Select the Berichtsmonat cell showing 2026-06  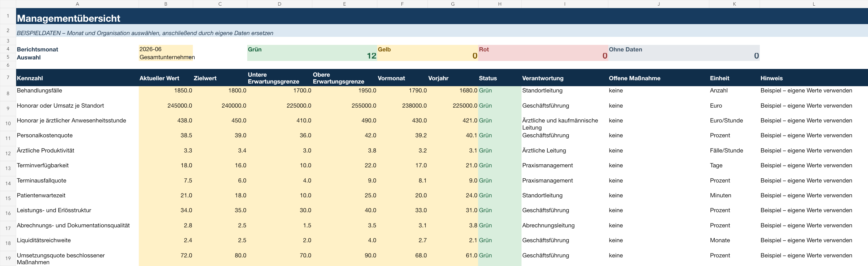click(166, 49)
